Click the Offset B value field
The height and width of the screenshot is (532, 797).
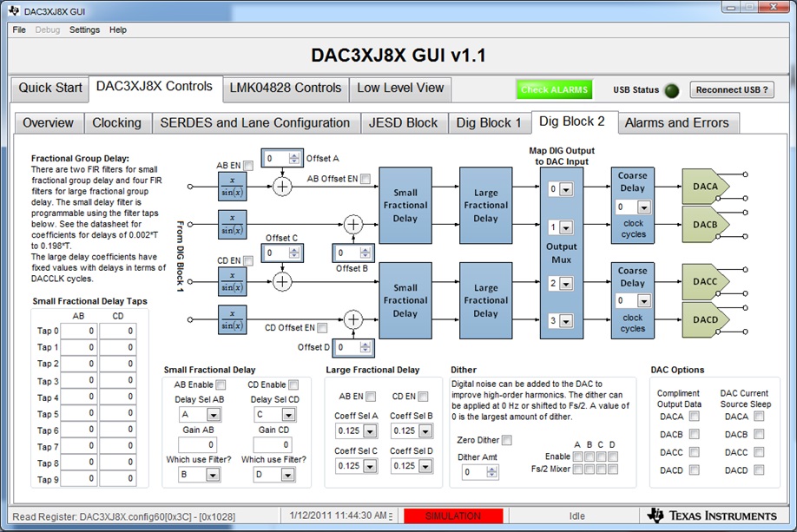346,253
